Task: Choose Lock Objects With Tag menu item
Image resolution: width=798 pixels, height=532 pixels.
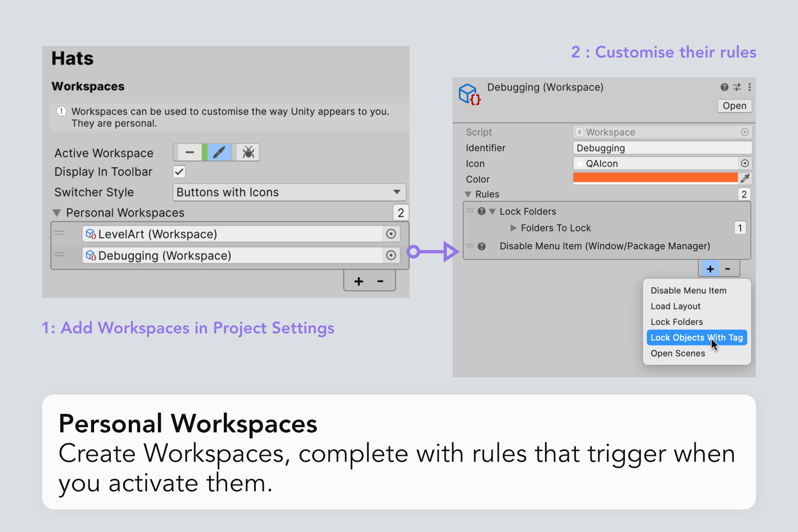Action: [x=697, y=338]
